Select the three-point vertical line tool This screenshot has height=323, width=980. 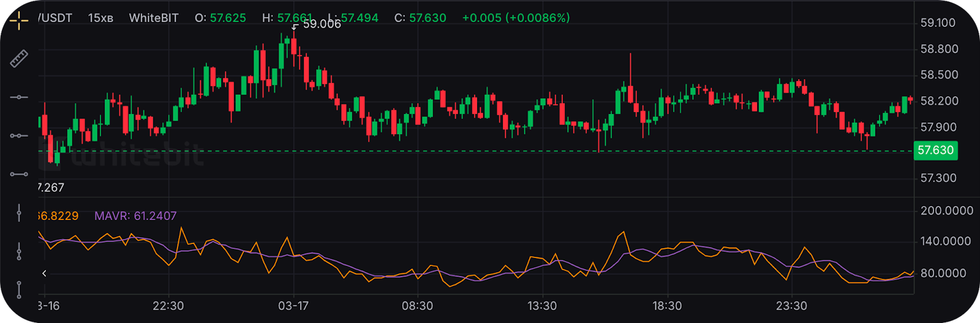[x=19, y=251]
